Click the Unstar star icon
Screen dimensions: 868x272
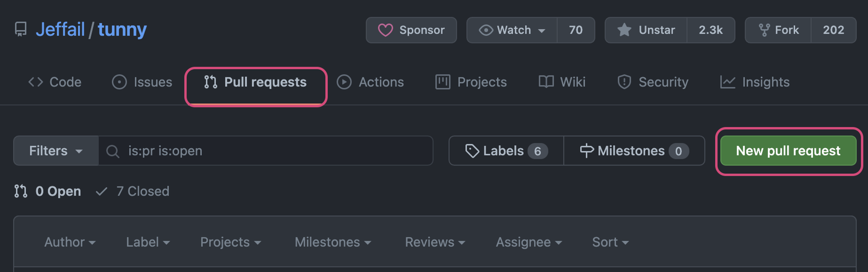pyautogui.click(x=624, y=30)
